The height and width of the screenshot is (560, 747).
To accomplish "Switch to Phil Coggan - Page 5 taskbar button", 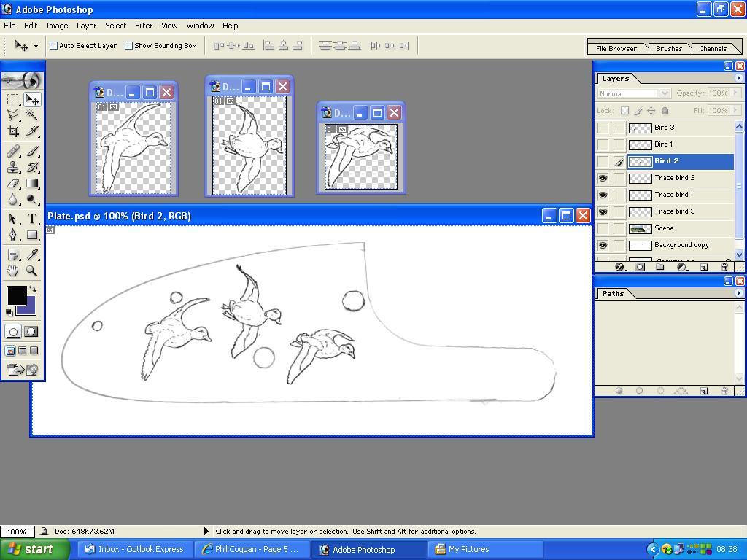I will (x=252, y=549).
